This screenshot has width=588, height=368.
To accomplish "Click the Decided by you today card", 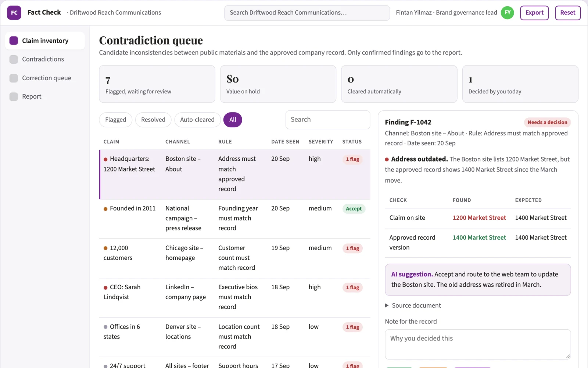I will (x=520, y=84).
